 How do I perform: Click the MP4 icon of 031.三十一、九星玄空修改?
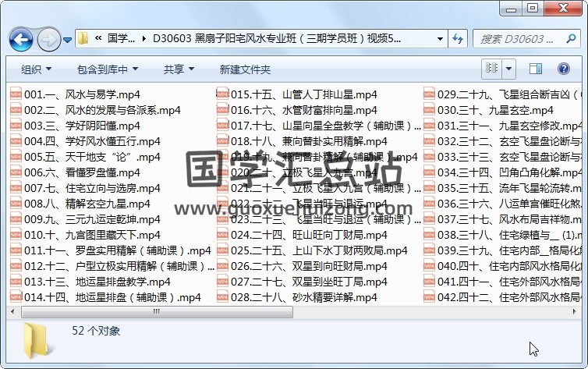pos(429,126)
